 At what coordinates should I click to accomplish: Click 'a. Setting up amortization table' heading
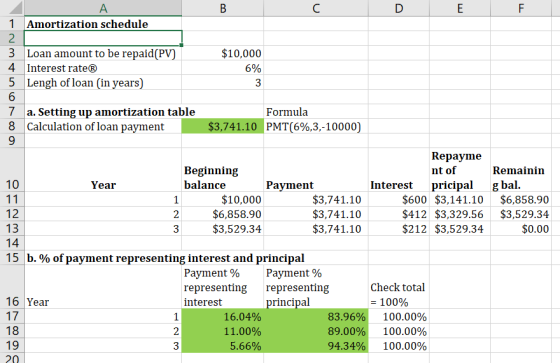pyautogui.click(x=111, y=112)
